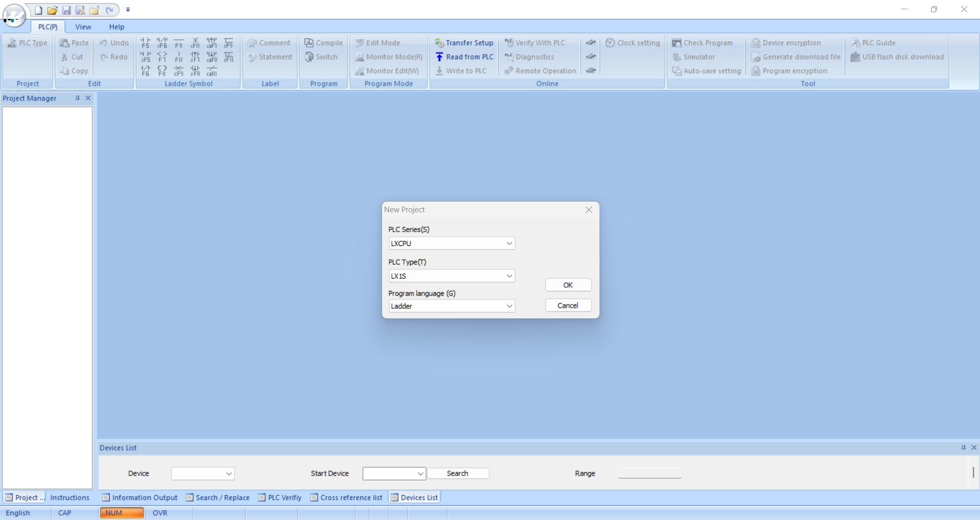Toggle pin on Project Manager panel
The width and height of the screenshot is (980, 520).
click(x=78, y=98)
